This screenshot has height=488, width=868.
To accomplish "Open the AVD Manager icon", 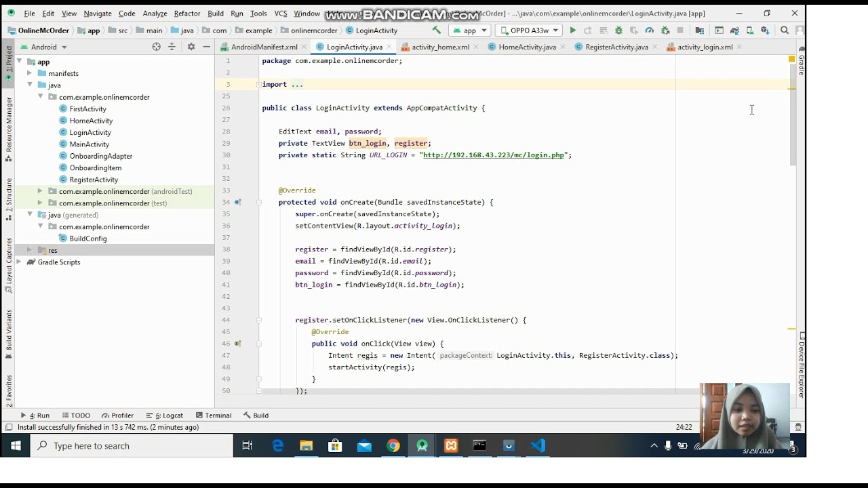I will pyautogui.click(x=750, y=30).
